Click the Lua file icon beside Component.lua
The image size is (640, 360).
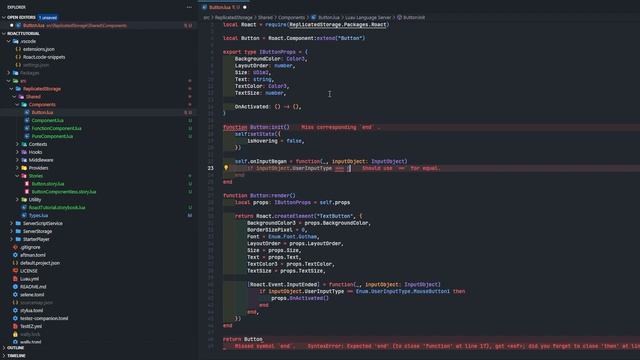coord(27,120)
